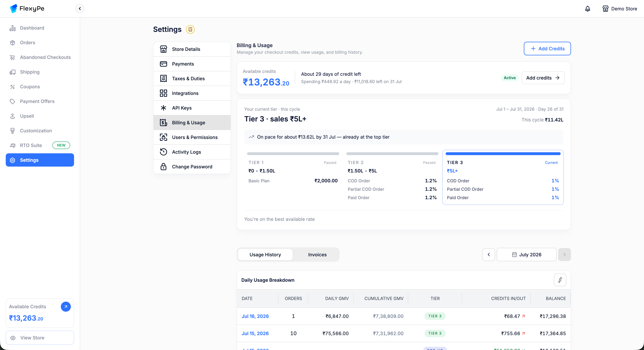Click the Payment Offers tag icon
644x350 pixels.
(13, 101)
